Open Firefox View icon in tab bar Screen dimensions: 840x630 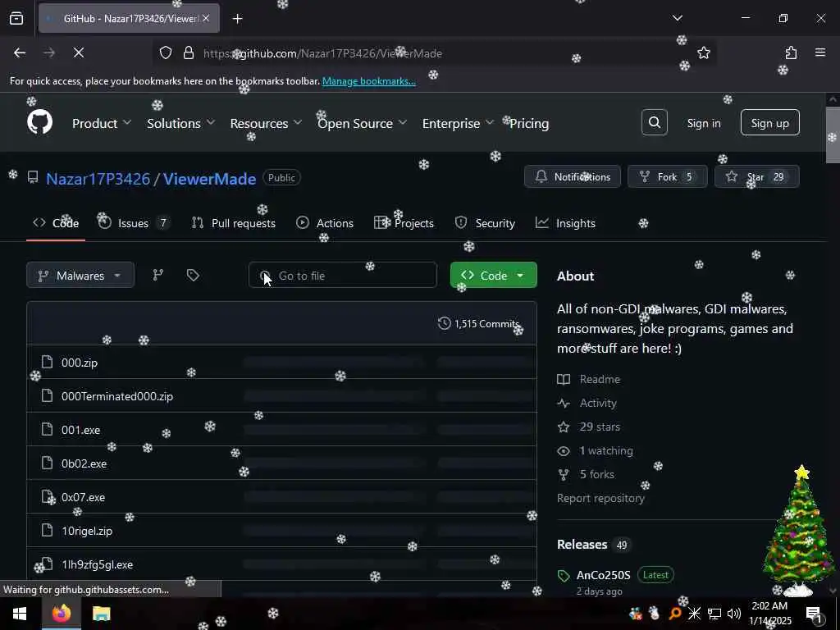pyautogui.click(x=16, y=19)
